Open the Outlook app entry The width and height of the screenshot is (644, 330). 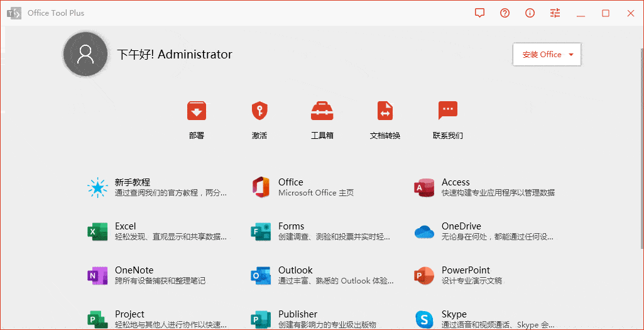[x=320, y=275]
